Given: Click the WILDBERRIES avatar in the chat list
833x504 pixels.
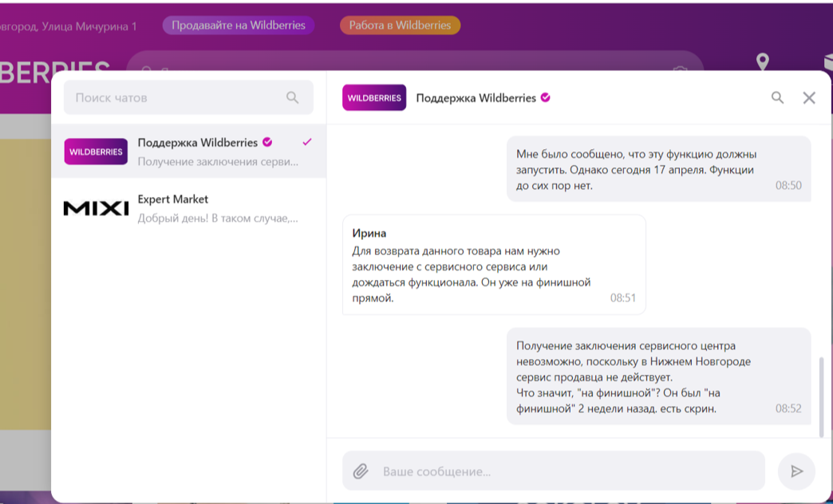Looking at the screenshot, I should (96, 151).
